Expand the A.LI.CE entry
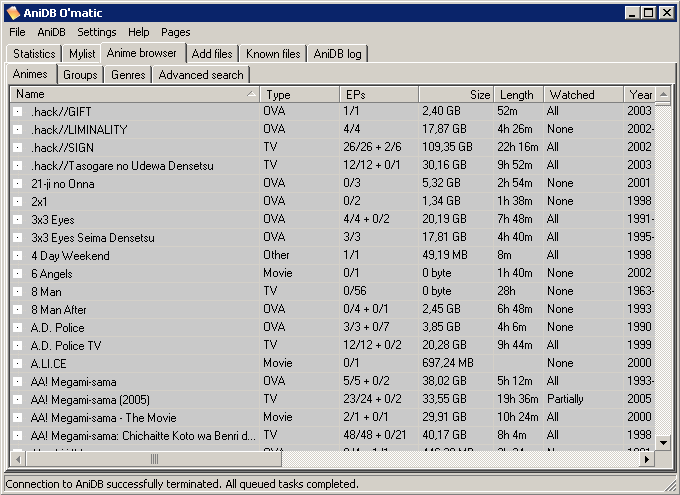680x495 pixels. 17,364
